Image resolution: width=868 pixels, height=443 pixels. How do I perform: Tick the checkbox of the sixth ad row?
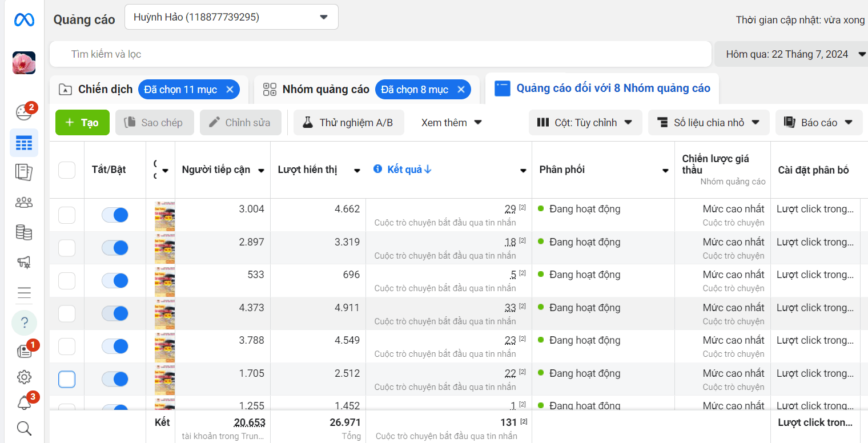click(66, 378)
